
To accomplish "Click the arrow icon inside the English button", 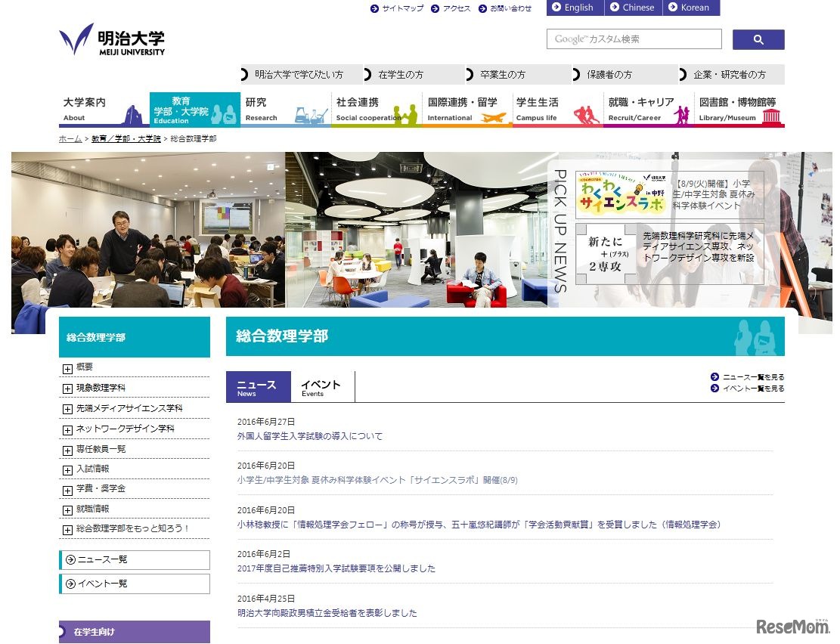I will tap(556, 8).
